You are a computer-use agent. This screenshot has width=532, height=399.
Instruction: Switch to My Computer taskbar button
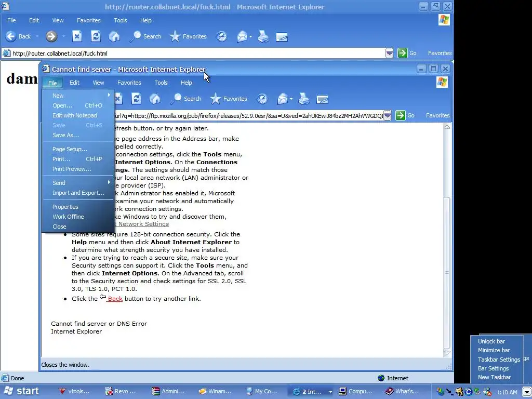click(x=262, y=392)
